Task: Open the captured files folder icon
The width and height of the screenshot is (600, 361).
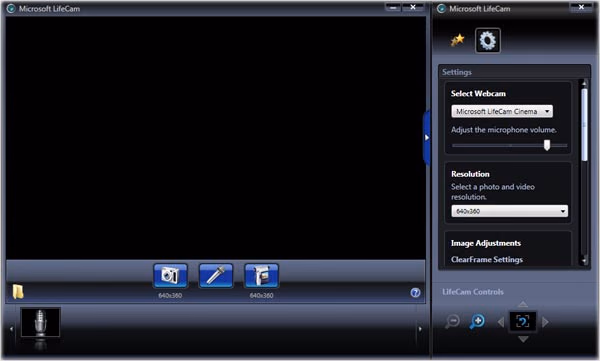Action: (18, 292)
